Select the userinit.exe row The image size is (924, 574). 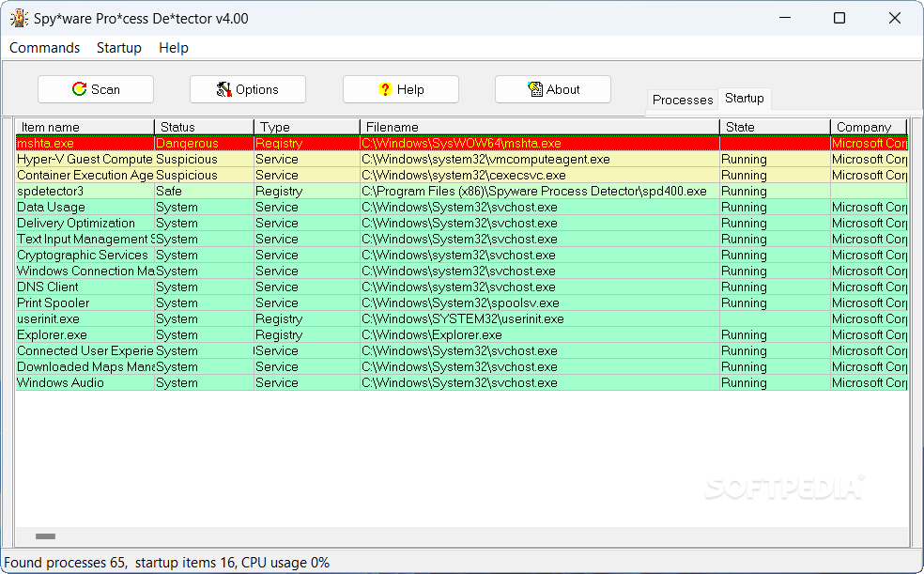click(461, 318)
